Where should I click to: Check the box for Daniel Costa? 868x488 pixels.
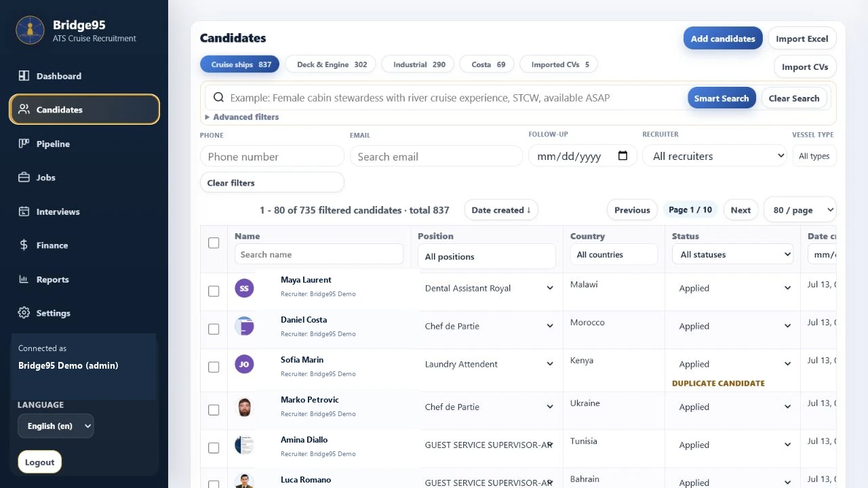[x=214, y=329]
